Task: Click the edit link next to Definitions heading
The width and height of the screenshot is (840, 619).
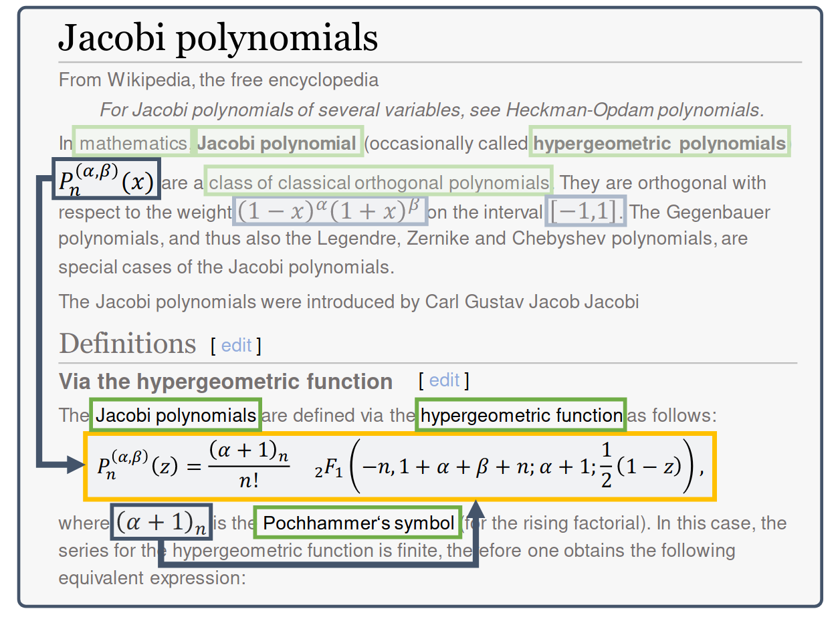Action: pos(235,345)
